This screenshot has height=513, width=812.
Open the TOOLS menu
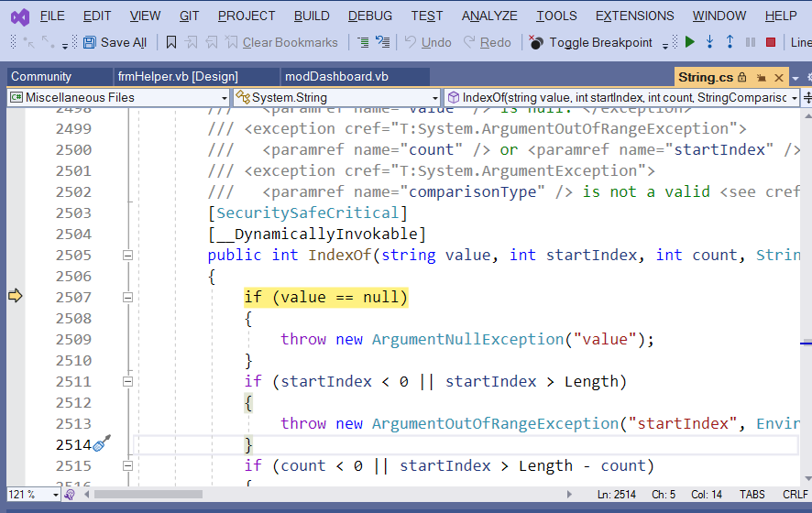click(x=556, y=16)
